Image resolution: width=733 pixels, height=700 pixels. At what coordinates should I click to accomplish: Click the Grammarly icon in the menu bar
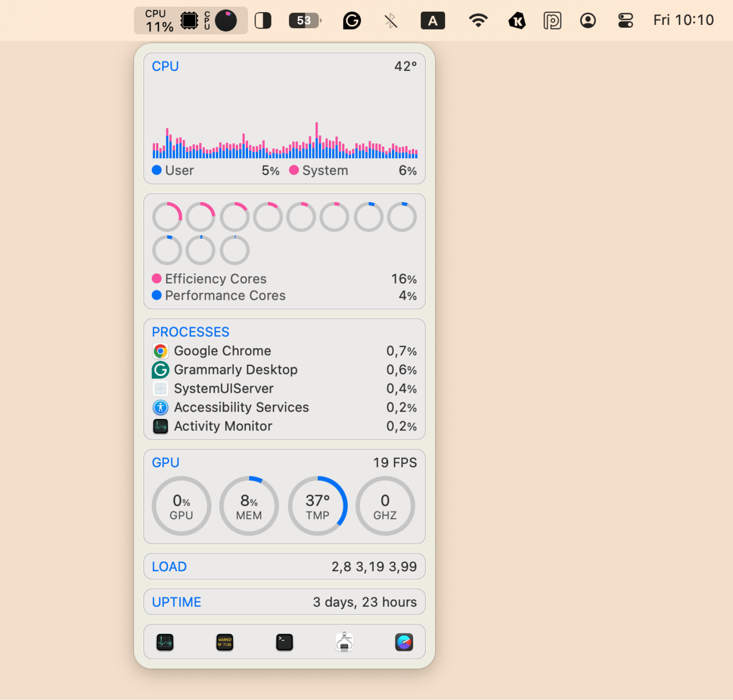tap(351, 21)
